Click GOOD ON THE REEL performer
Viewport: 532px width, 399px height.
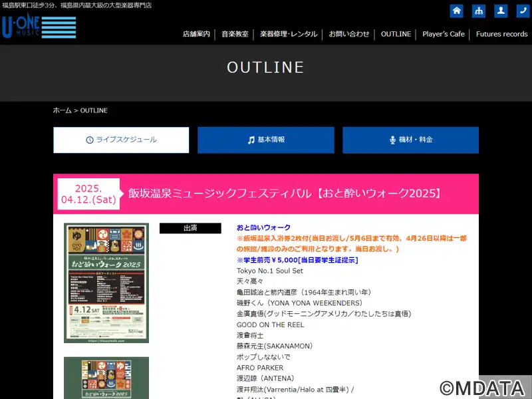click(271, 325)
